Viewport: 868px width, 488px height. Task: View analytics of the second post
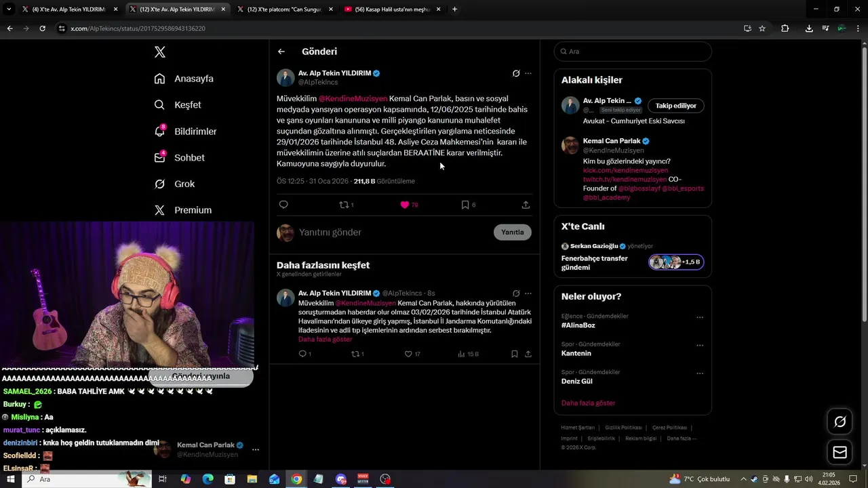[468, 354]
